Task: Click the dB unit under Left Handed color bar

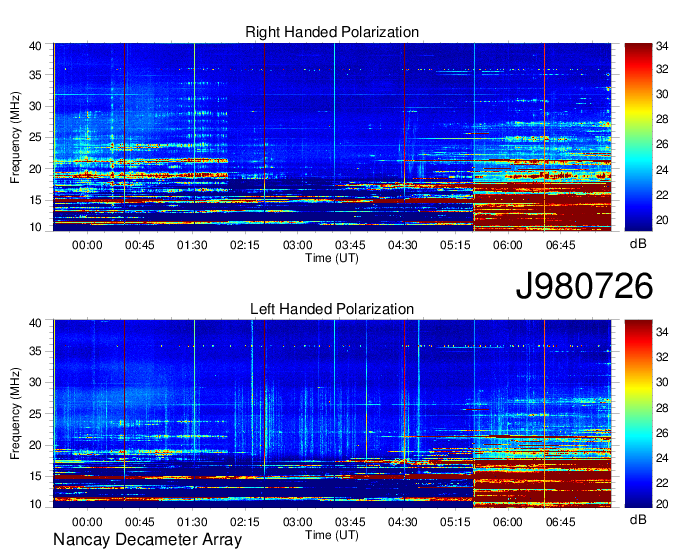Action: 638,519
